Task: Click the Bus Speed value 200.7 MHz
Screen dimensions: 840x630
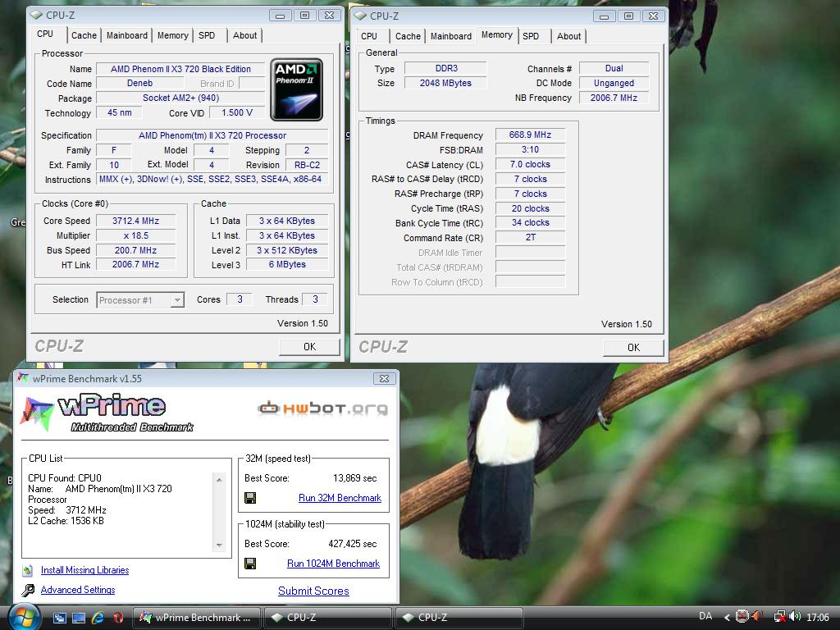Action: [x=135, y=250]
